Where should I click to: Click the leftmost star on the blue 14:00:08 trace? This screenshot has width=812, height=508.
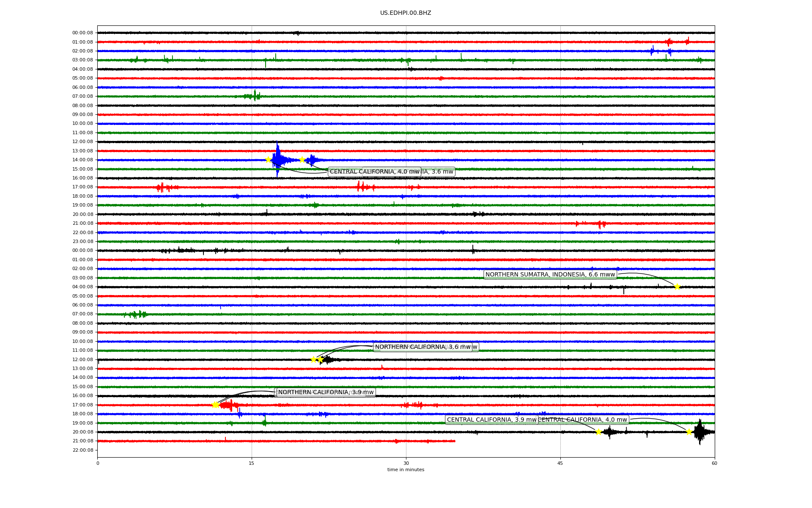(268, 160)
